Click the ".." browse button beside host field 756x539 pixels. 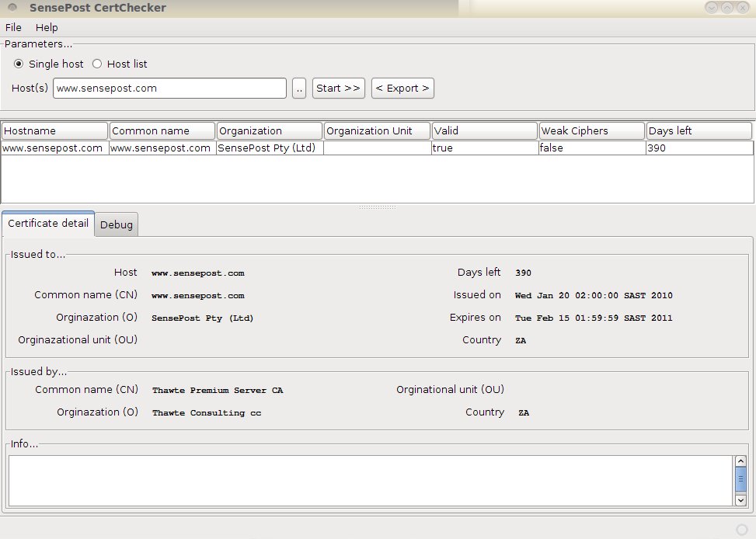tap(299, 89)
